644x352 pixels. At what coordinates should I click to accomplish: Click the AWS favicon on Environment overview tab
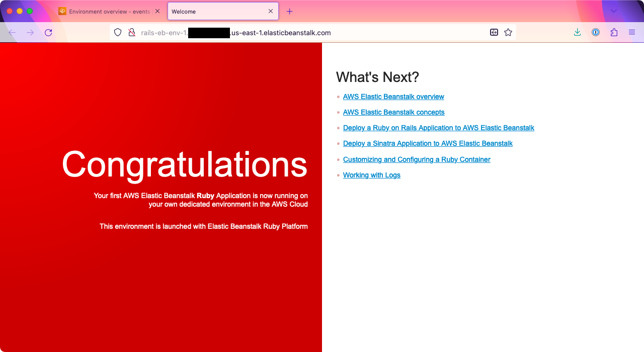click(62, 11)
